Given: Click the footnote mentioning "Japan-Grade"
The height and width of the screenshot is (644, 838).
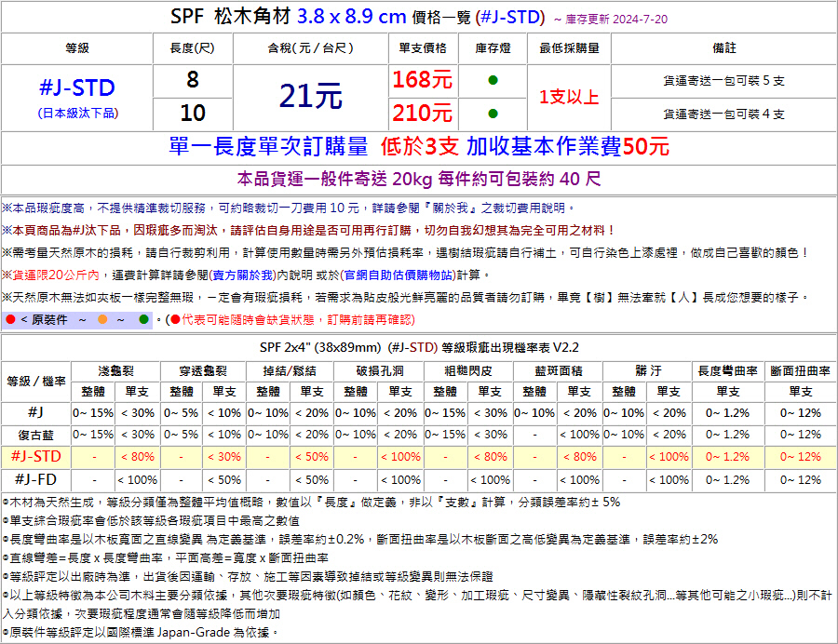Looking at the screenshot, I should pos(142,633).
